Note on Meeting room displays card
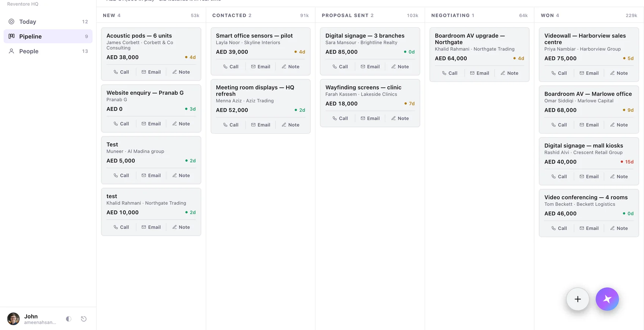The height and width of the screenshot is (330, 644). (x=291, y=125)
